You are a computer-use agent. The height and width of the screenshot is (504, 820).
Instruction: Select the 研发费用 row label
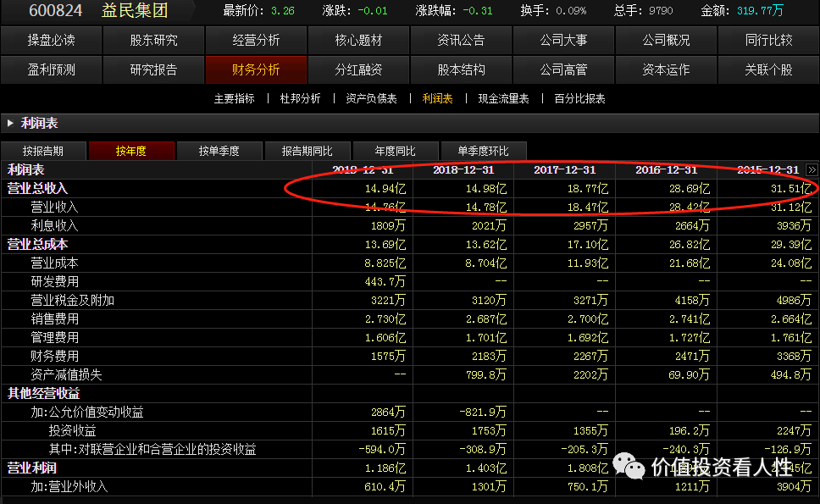pyautogui.click(x=54, y=282)
